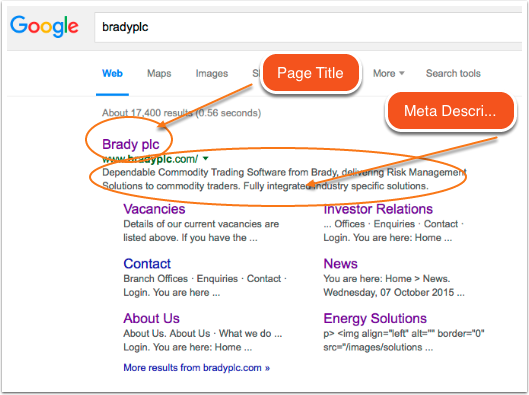The image size is (529, 395).
Task: Open the Brady plc result title
Action: [131, 144]
